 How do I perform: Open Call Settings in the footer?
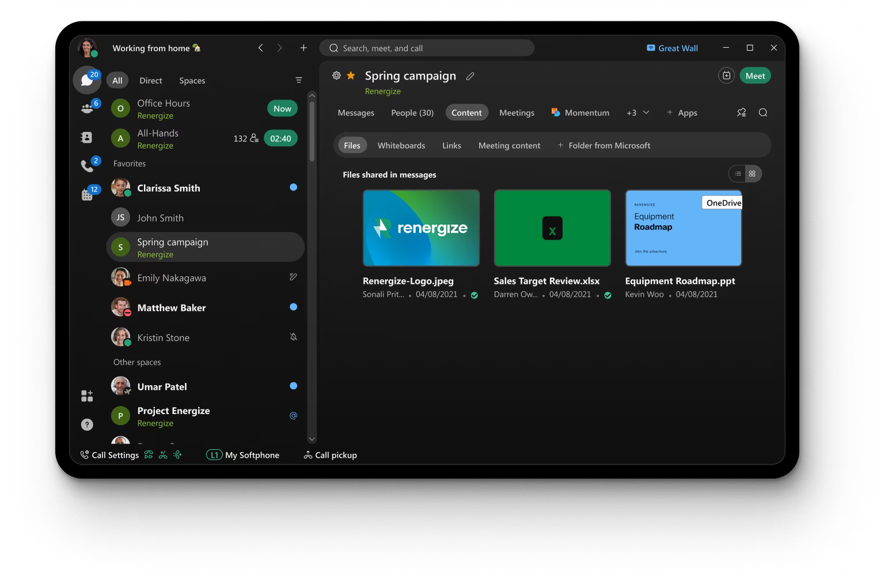109,455
